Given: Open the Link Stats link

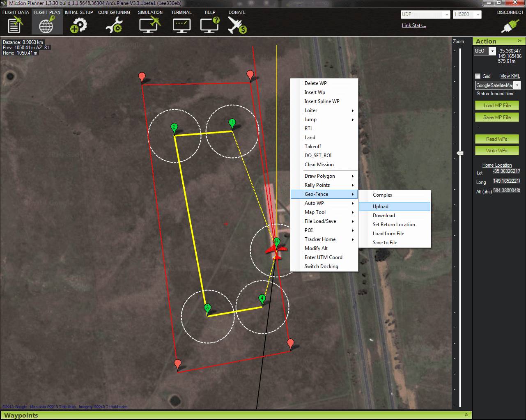Looking at the screenshot, I should click(414, 25).
